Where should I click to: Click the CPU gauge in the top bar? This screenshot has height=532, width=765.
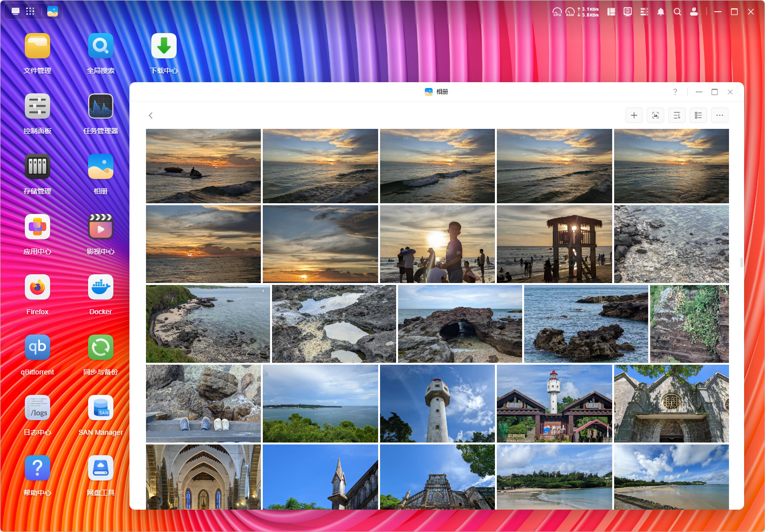(557, 12)
